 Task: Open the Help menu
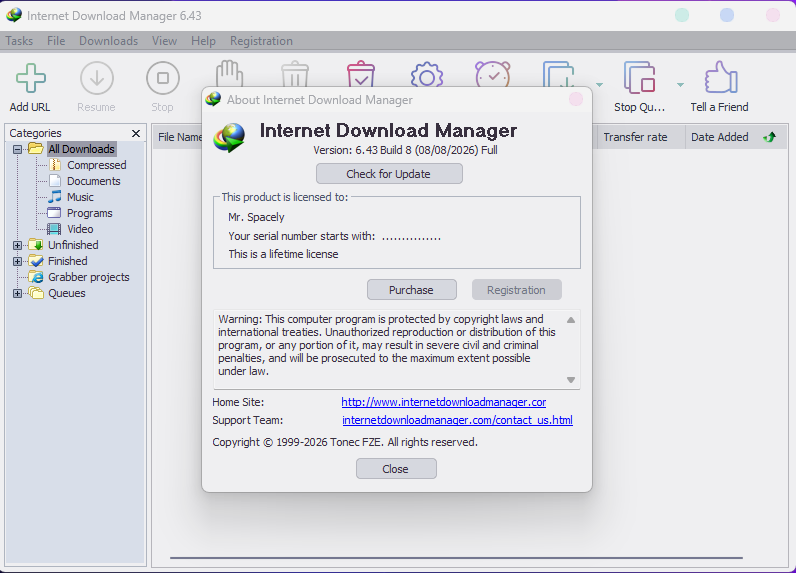click(x=203, y=41)
